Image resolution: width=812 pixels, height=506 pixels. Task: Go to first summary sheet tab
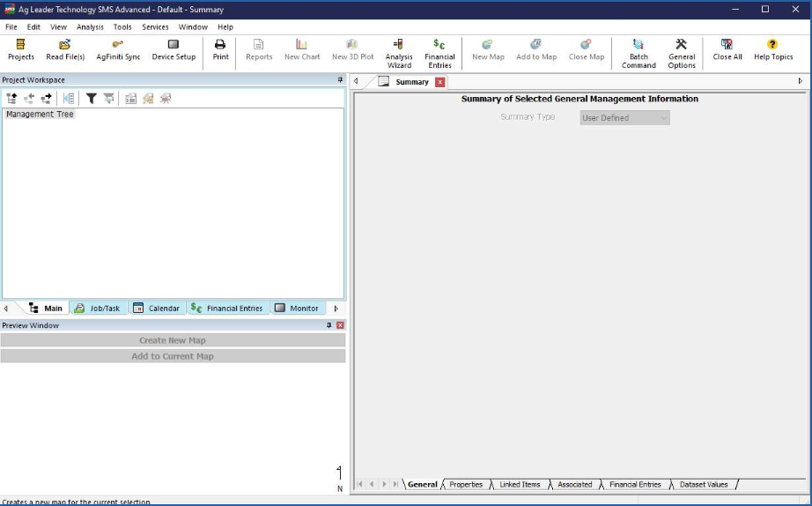coord(359,484)
